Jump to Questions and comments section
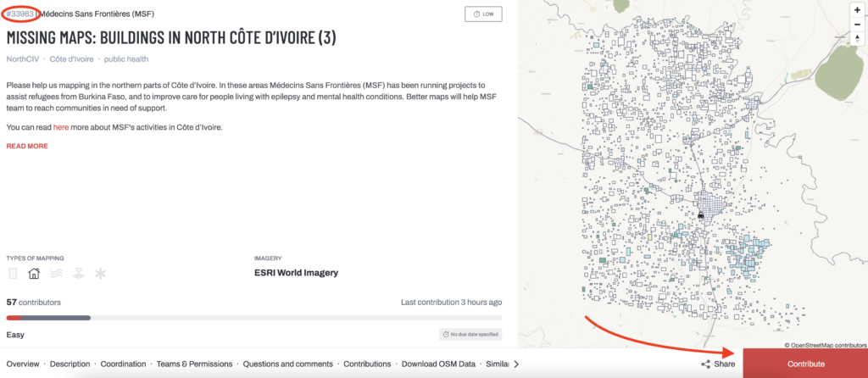 pos(288,364)
